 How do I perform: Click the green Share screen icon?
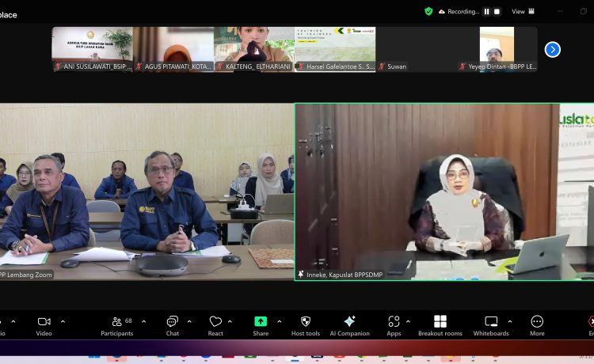click(x=260, y=322)
